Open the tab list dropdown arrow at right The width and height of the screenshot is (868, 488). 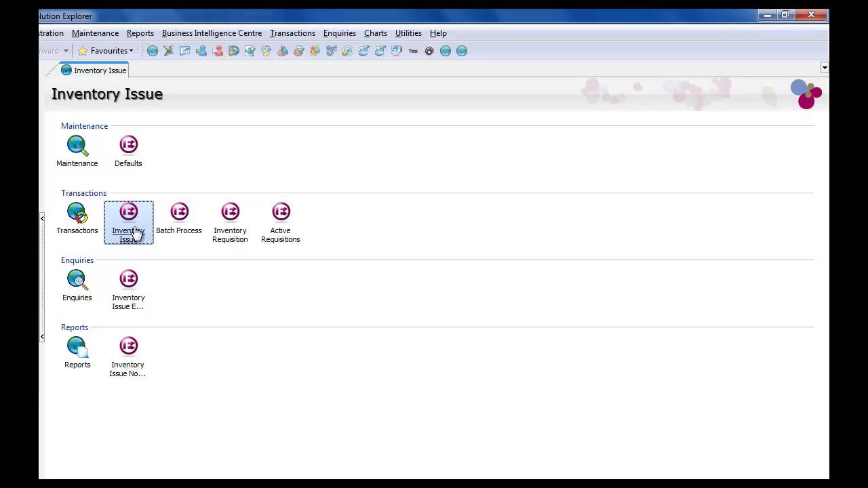pos(825,68)
